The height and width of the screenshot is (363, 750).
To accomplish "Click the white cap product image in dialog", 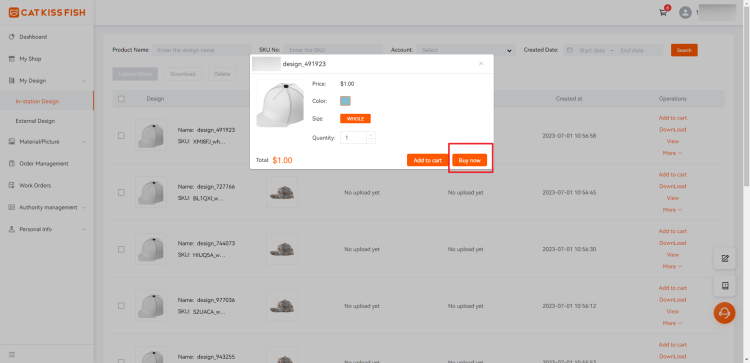I will coord(280,104).
